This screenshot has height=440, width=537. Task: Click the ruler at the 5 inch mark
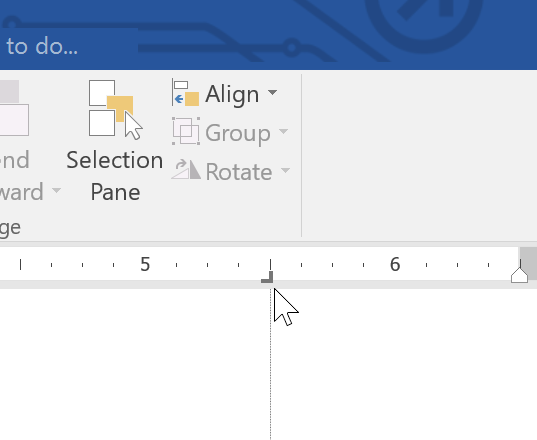tap(145, 264)
